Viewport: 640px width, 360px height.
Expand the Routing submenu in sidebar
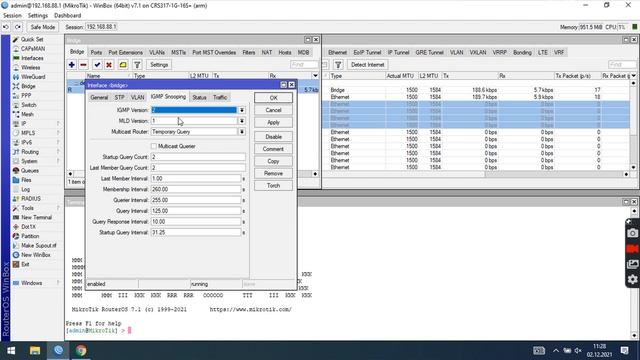tap(58, 152)
